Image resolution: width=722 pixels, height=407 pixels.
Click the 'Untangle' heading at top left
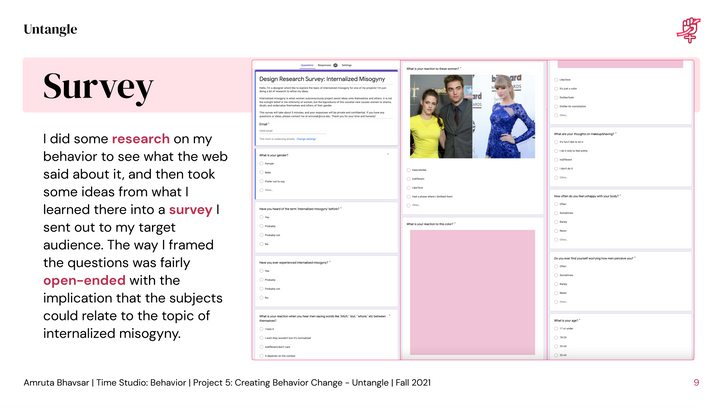(x=51, y=29)
